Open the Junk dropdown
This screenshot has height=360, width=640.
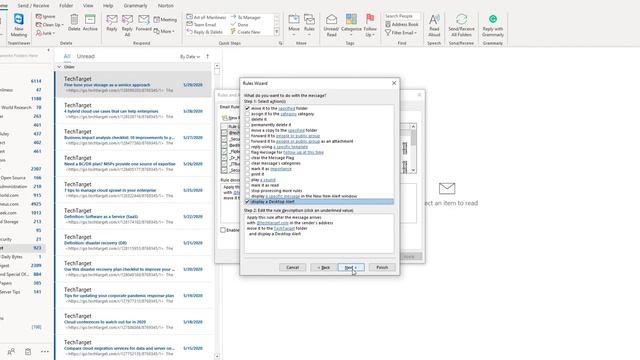[x=45, y=33]
